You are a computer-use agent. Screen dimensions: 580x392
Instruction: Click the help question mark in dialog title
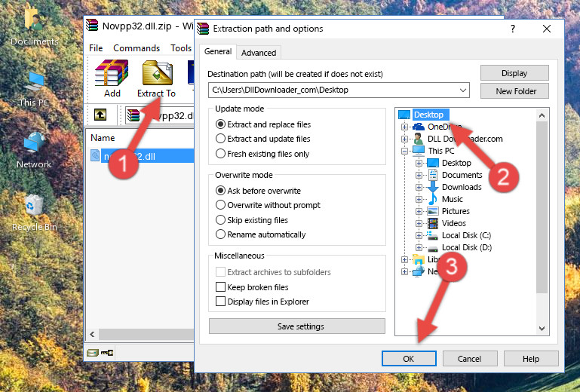tap(513, 29)
